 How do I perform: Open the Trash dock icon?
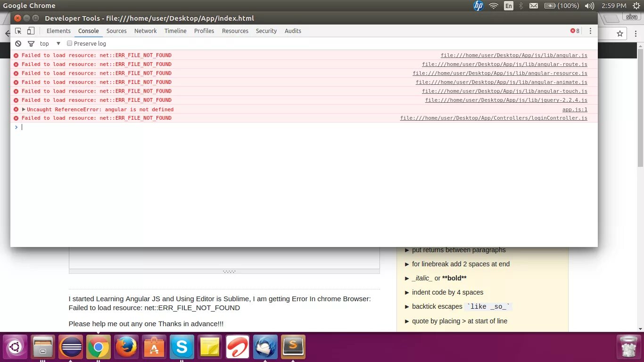(628, 347)
